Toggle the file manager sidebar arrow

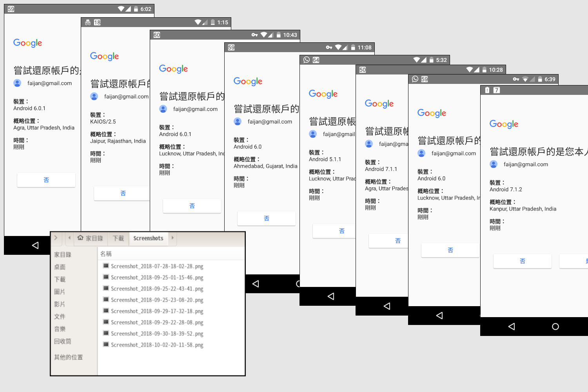click(x=56, y=238)
